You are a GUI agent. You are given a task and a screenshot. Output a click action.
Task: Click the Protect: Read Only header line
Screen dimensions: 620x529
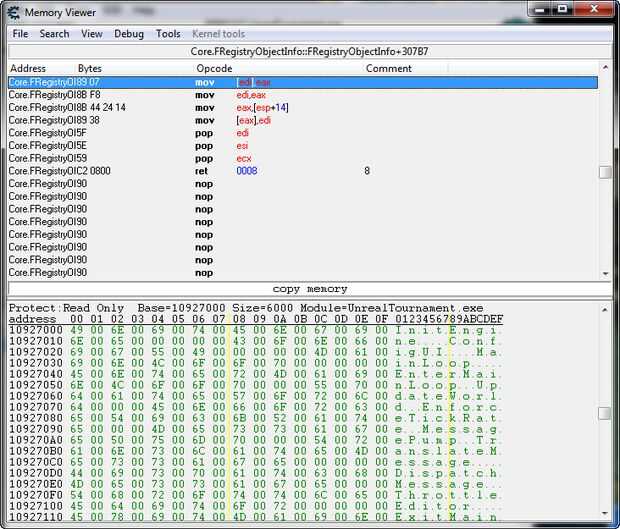point(246,308)
